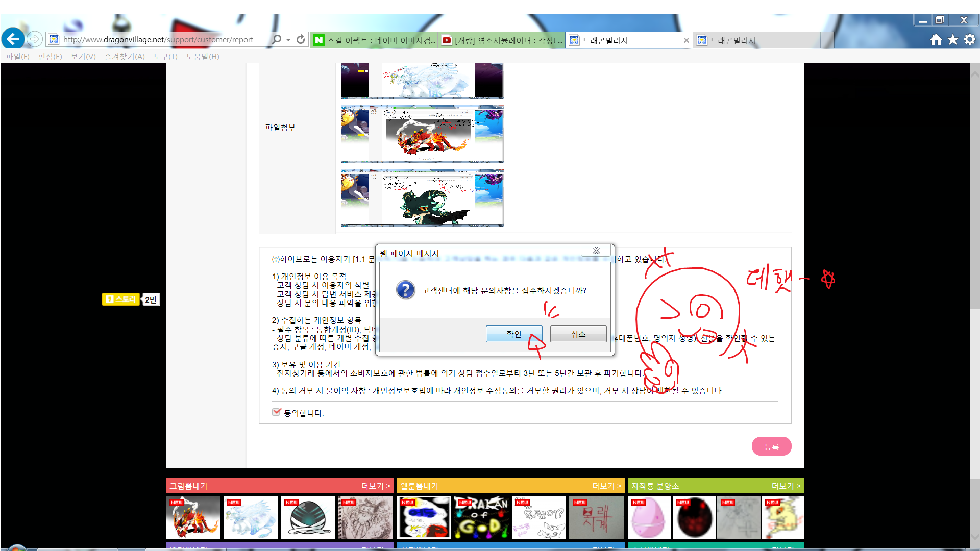This screenshot has width=980, height=551.
Task: Open the black dragon attachment thumbnail
Action: point(423,197)
